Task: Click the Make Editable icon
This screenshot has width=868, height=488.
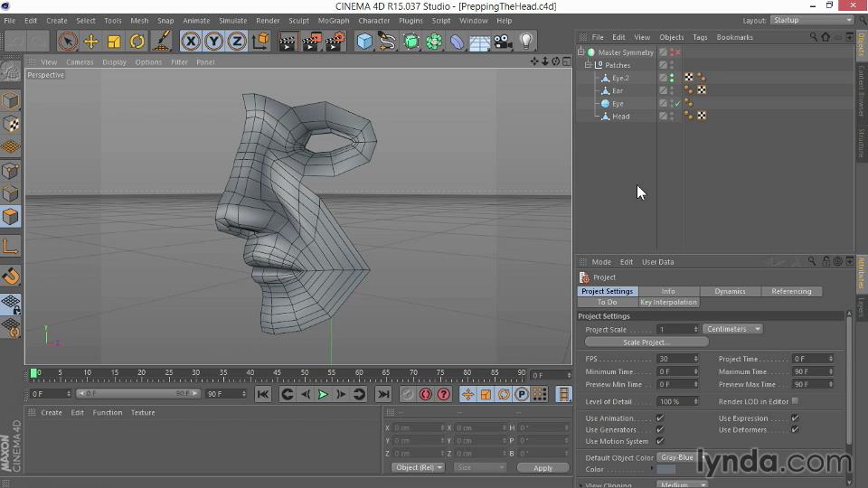Action: pos(11,72)
